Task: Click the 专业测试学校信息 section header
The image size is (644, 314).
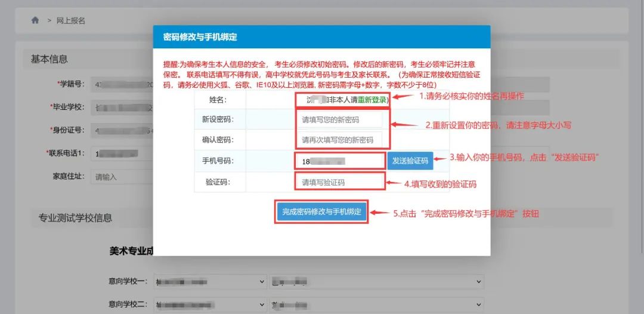Action: [x=75, y=218]
